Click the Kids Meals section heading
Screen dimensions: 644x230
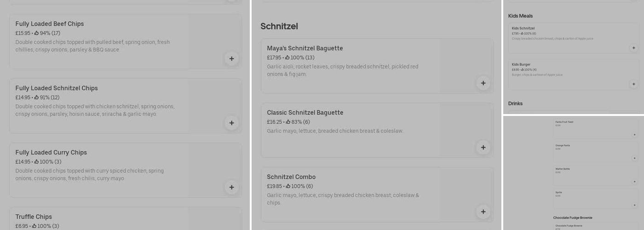pyautogui.click(x=520, y=16)
